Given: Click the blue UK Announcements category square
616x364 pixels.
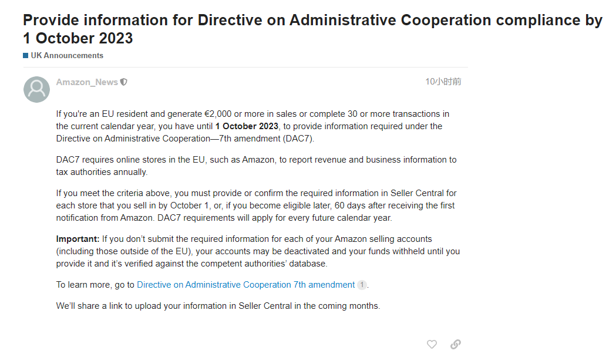Looking at the screenshot, I should click(25, 55).
